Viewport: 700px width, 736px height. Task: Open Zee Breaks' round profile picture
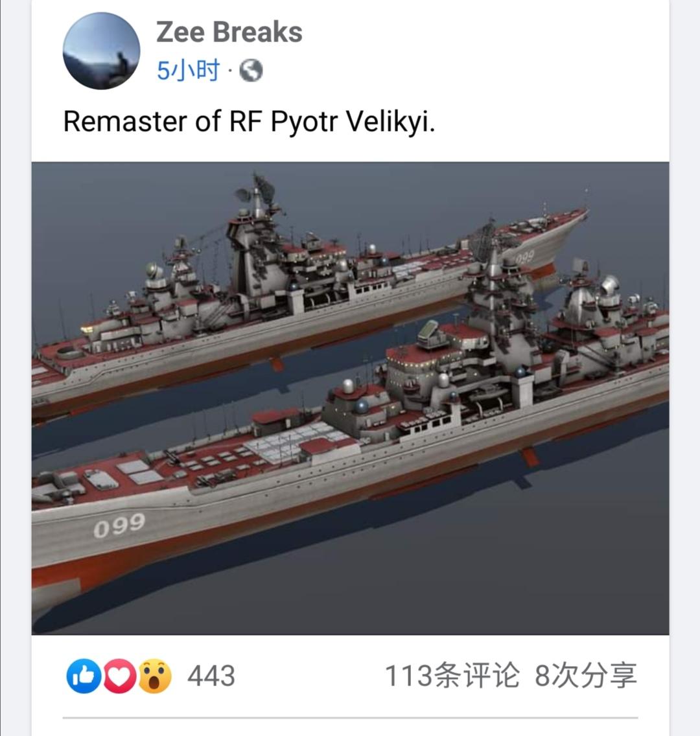[x=101, y=51]
